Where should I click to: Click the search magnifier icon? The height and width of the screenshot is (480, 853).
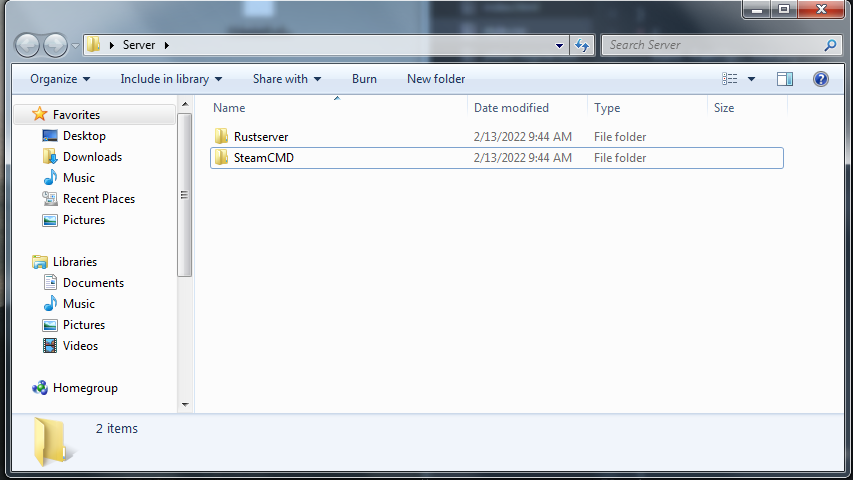829,45
